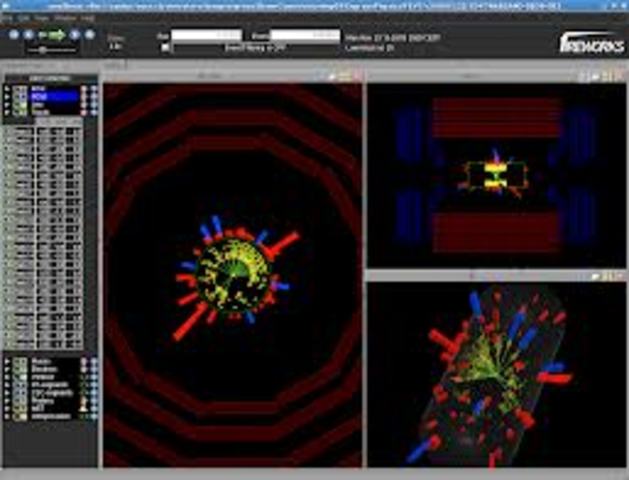Screen dimensions: 629x480
Task: Jump to the last event
Action: (90, 35)
